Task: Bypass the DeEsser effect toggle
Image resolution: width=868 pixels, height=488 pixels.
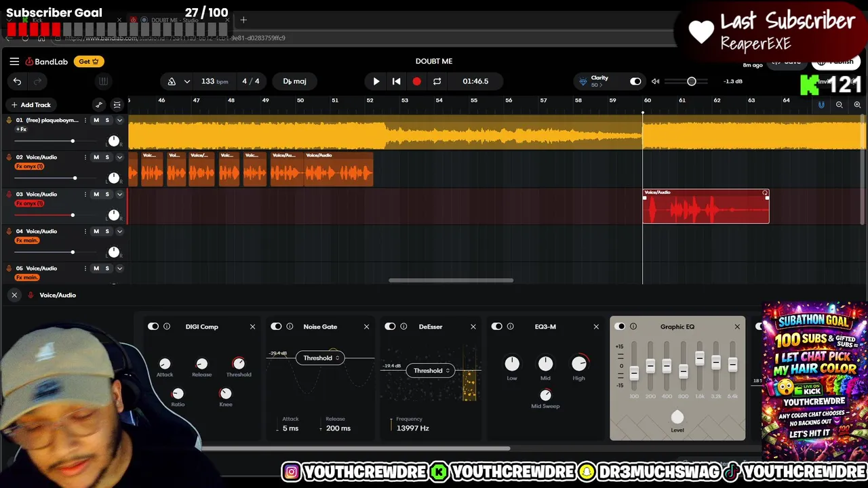Action: [390, 327]
